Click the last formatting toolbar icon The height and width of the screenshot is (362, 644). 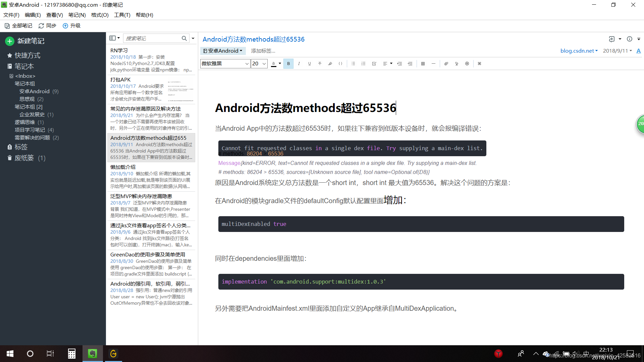(480, 64)
